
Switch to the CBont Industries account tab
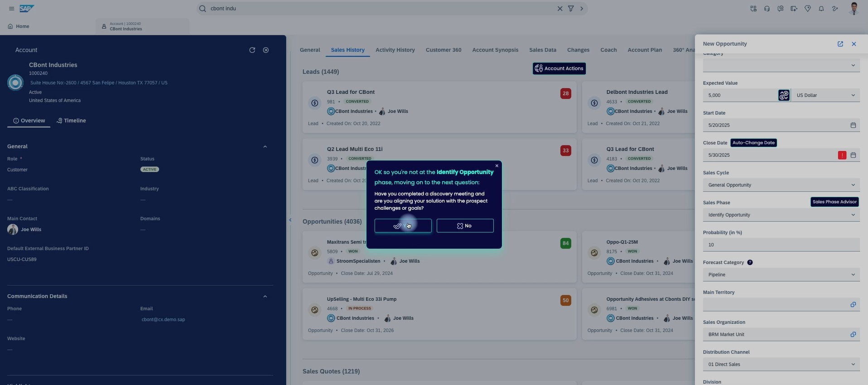point(142,26)
